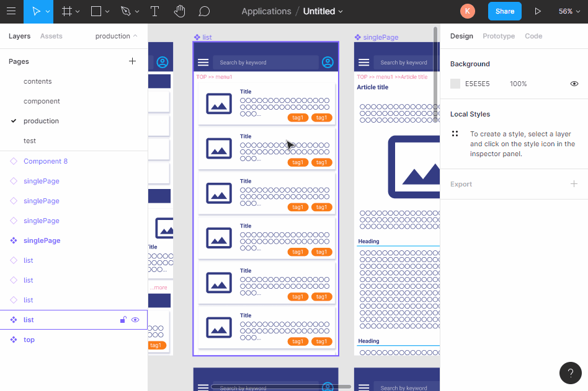Select the Pen tool
The width and height of the screenshot is (588, 391).
[x=126, y=11]
